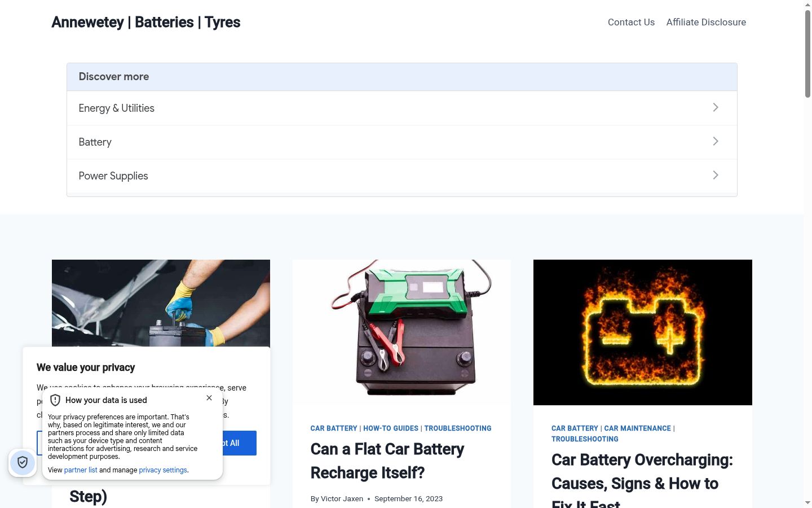Click the 'Battery' label in Discover more
Screen dimensions: 812x508
(95, 142)
